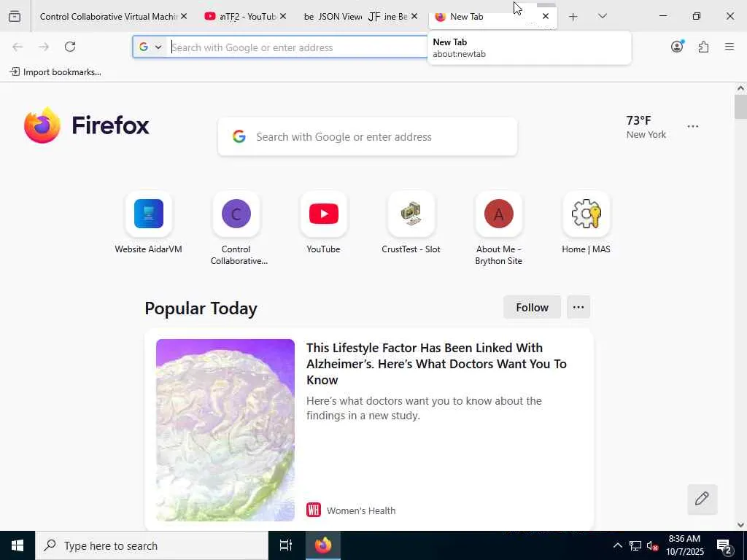
Task: Open the brain article thumbnail image
Action: coord(225,429)
